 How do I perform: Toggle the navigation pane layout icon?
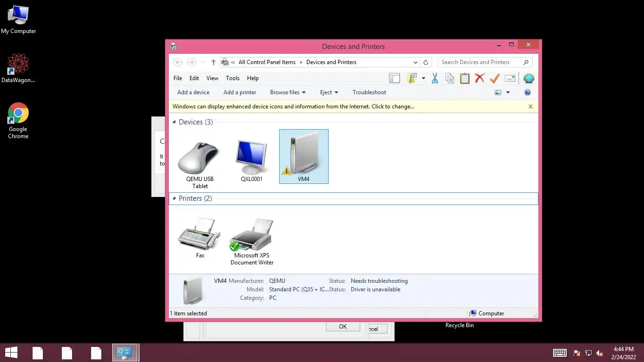(394, 78)
